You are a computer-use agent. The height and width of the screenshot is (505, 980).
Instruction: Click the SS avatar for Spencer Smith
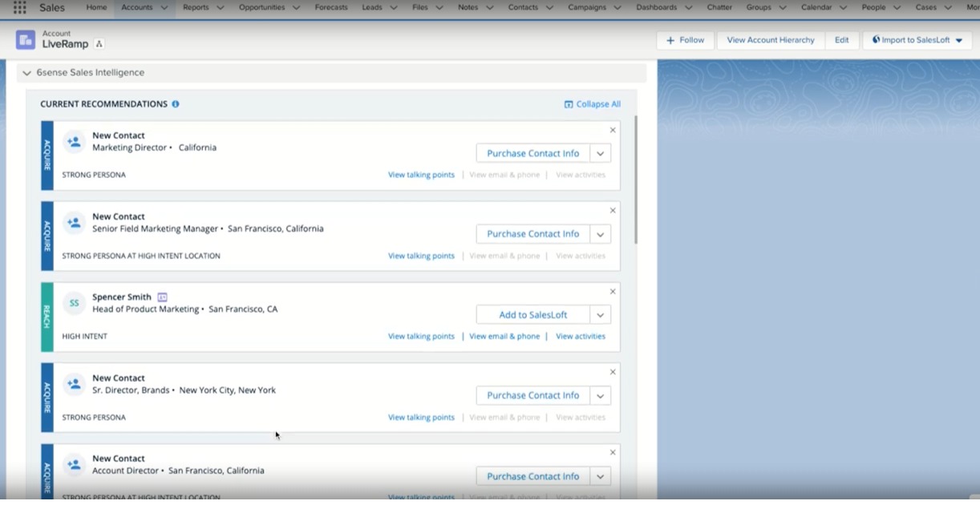(74, 303)
